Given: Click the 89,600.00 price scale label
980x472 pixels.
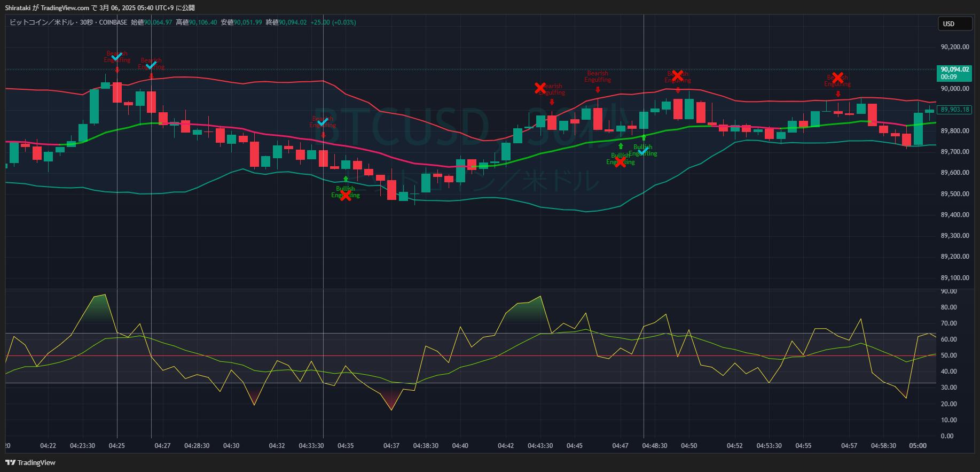Looking at the screenshot, I should tap(955, 173).
